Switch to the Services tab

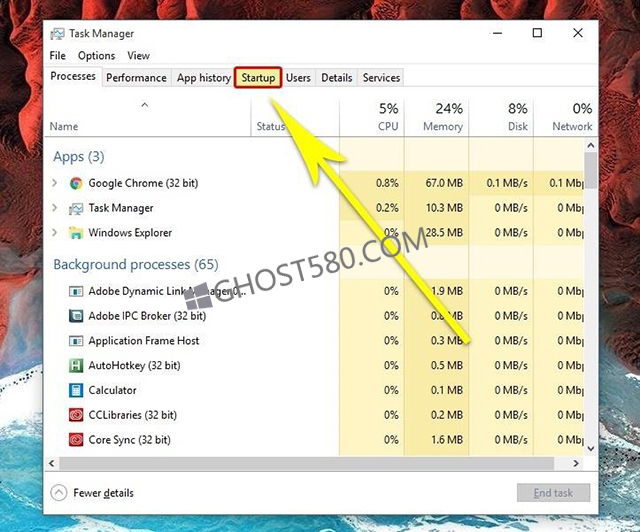381,78
